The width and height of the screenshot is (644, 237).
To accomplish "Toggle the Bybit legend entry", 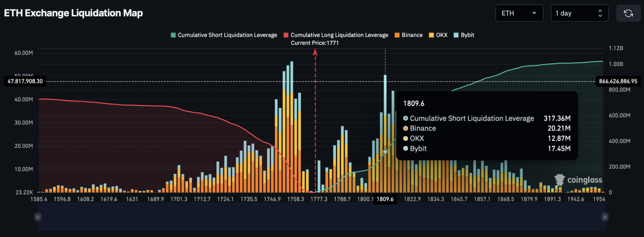I will pos(464,35).
